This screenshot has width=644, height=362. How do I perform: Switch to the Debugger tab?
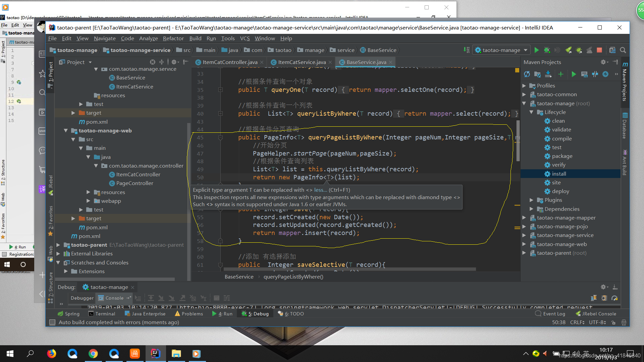[82, 298]
